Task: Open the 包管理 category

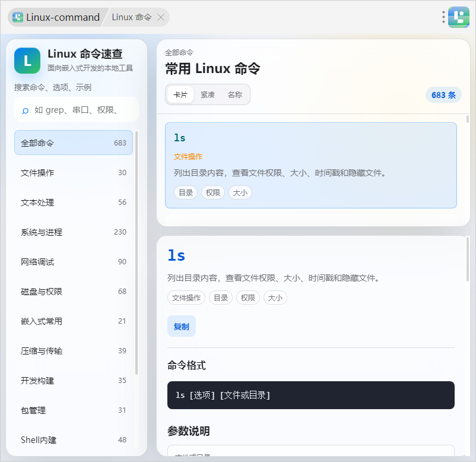Action: point(74,410)
